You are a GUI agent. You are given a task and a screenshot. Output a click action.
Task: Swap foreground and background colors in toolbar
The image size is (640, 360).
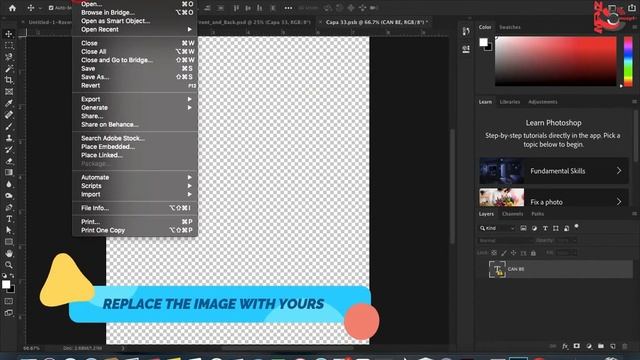click(12, 276)
